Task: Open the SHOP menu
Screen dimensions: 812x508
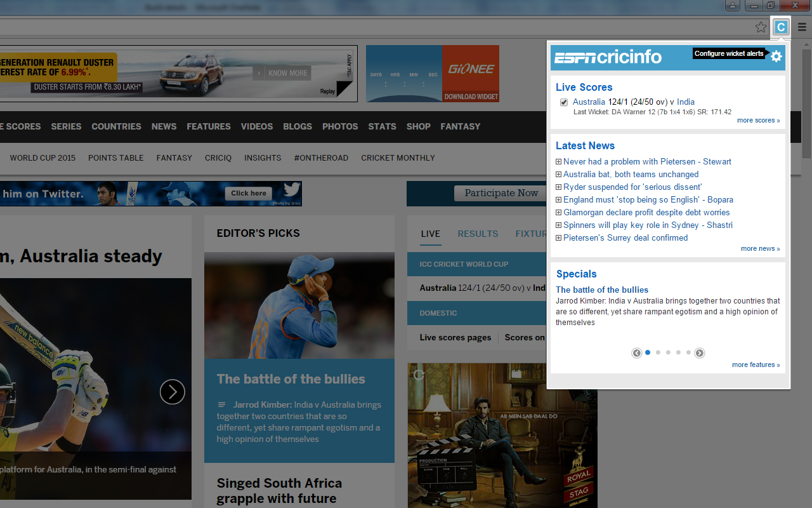Action: (419, 126)
